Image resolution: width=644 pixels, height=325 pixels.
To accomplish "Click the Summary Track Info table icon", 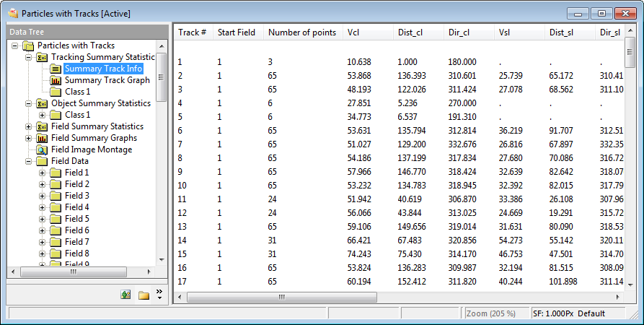I will coord(56,69).
